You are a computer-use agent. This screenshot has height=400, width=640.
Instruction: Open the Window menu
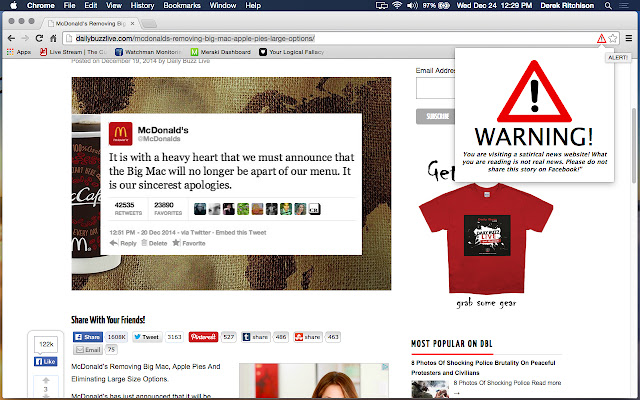click(x=223, y=5)
